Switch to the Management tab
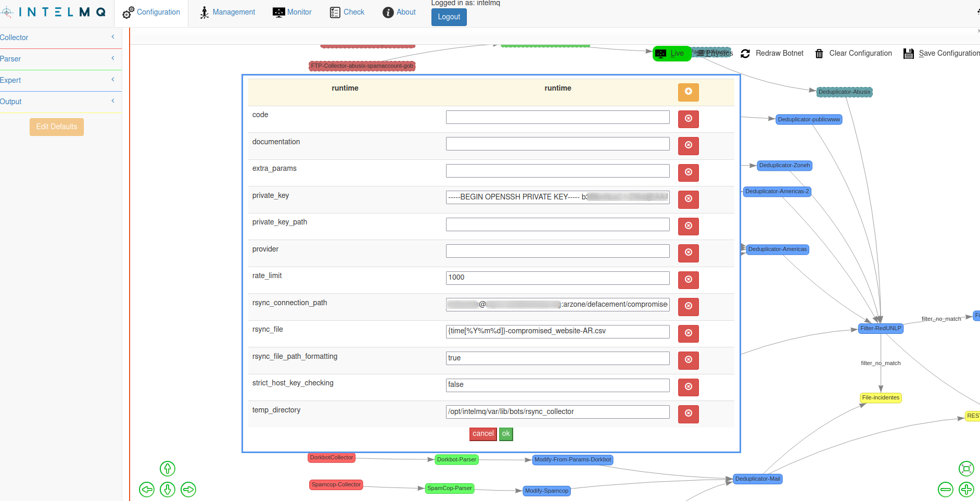 [x=227, y=12]
